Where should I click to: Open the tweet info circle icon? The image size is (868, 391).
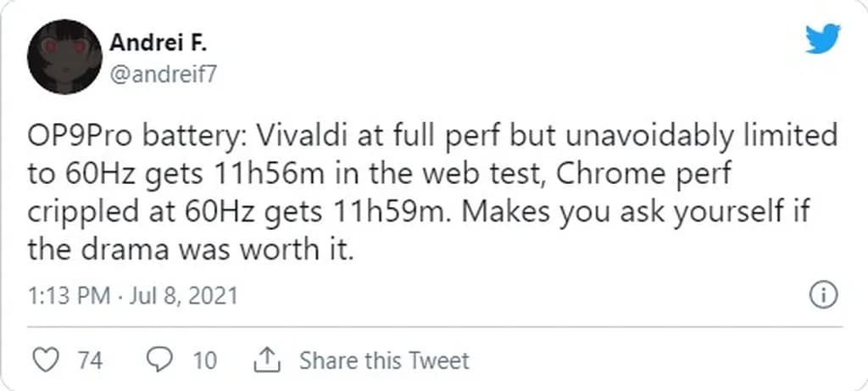coord(822,295)
